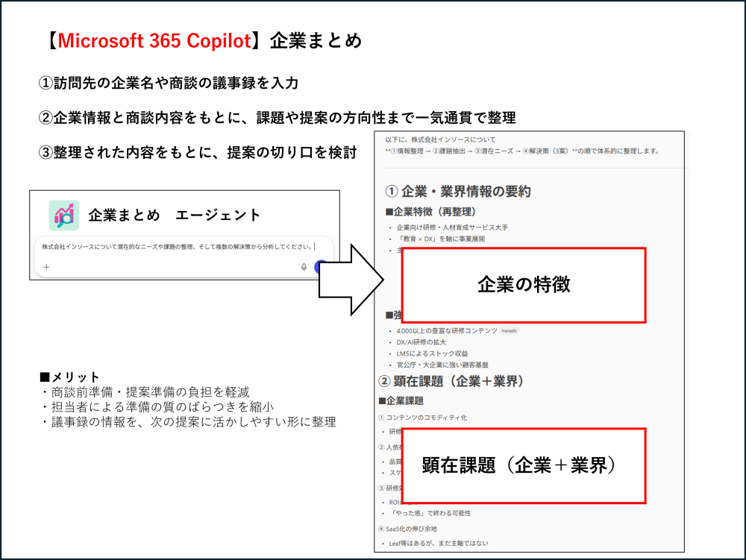Click the heading ① 企業・業界情報の要約

click(458, 192)
